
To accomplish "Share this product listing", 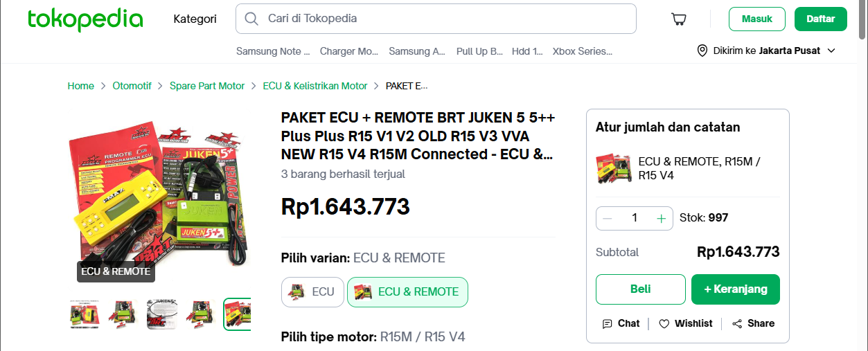I will (753, 323).
